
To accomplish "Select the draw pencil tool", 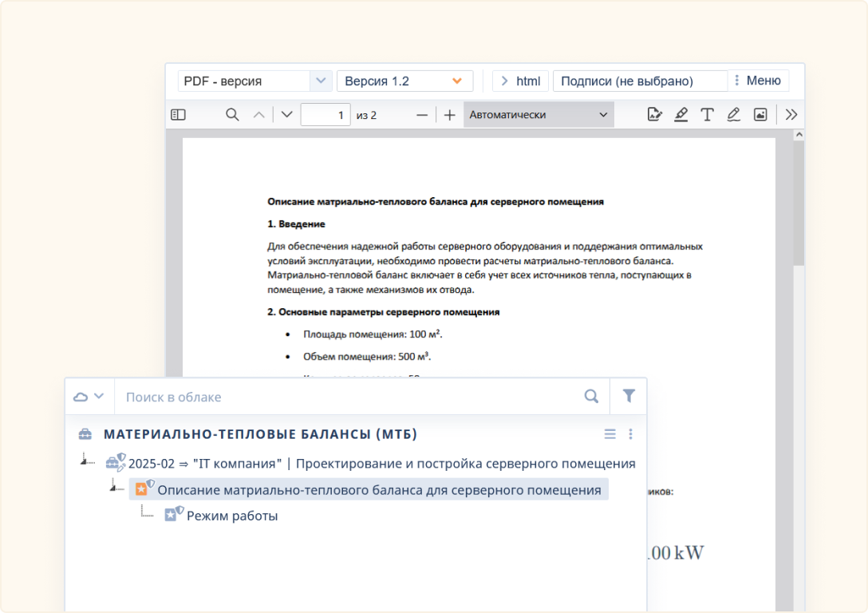I will pos(734,115).
